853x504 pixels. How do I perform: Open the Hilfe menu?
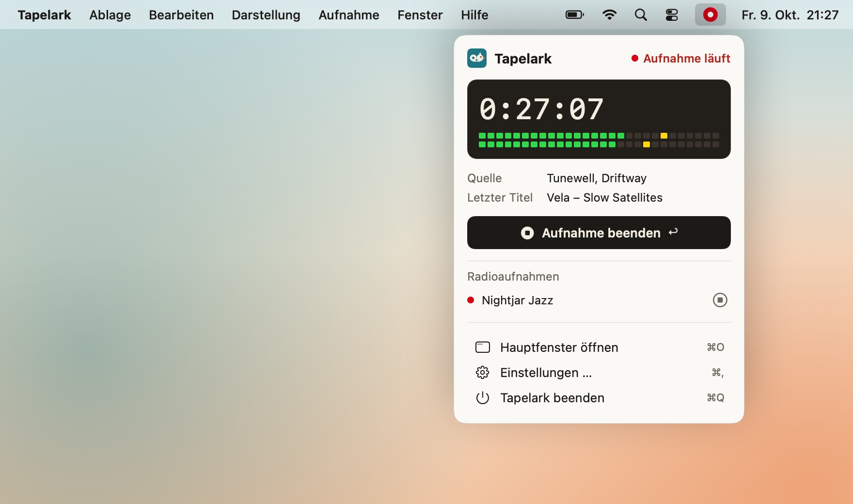[x=474, y=15]
